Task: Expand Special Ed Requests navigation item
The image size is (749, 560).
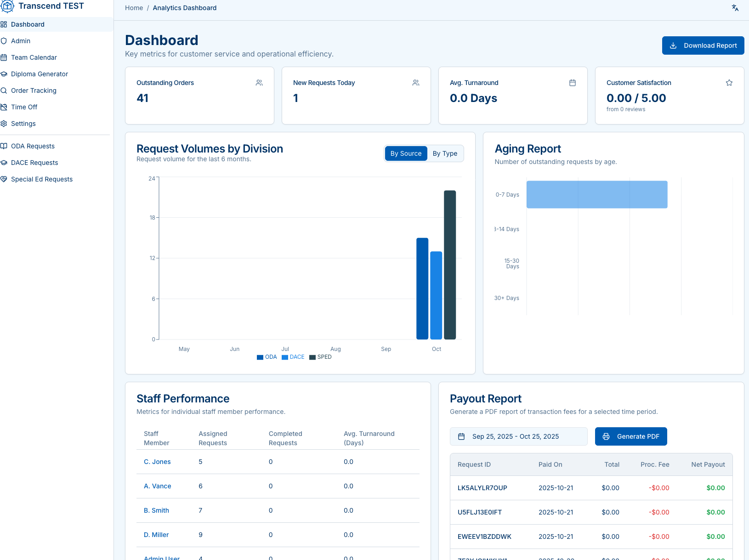Action: coord(42,179)
